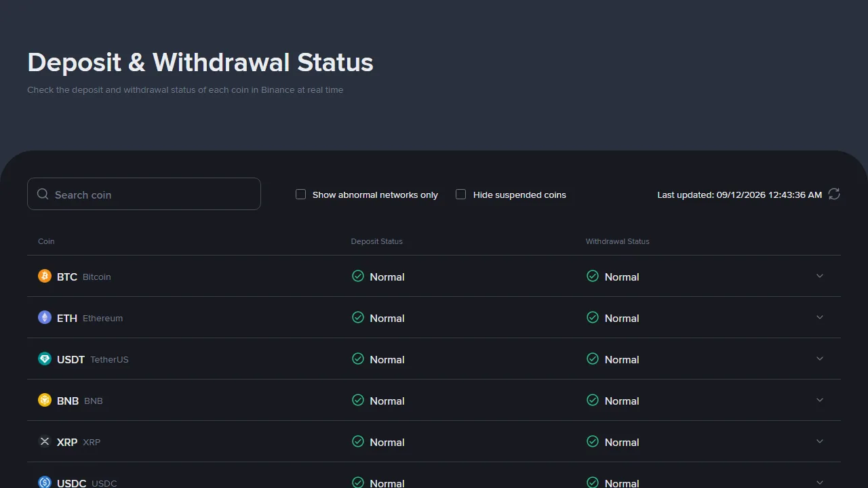
Task: Click ETH deposit status check icon
Action: 358,317
